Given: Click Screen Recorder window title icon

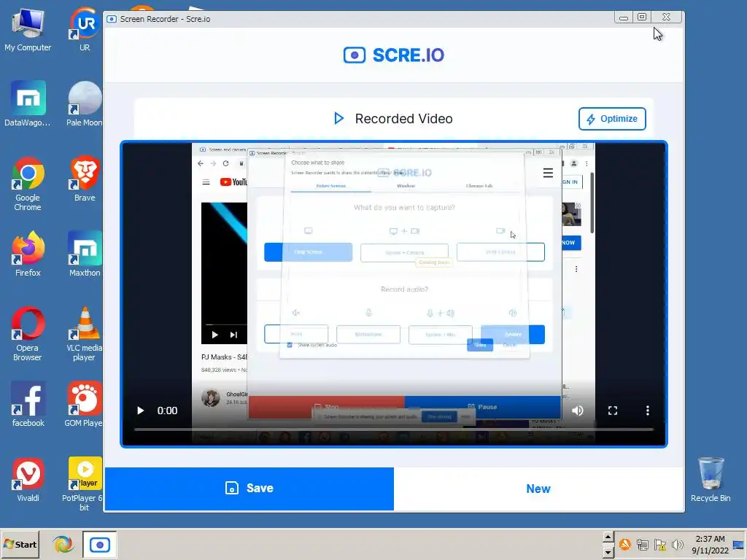Looking at the screenshot, I should 112,19.
